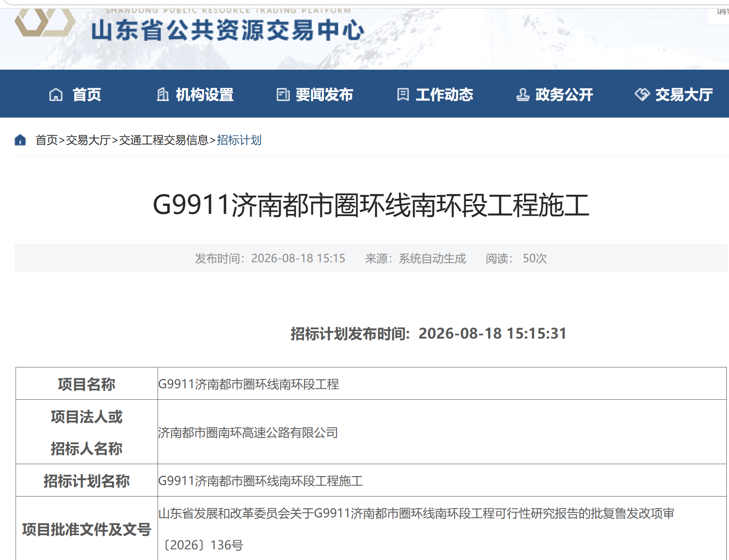Click the 招标计划名称 table header cell
The image size is (729, 560).
(x=87, y=481)
